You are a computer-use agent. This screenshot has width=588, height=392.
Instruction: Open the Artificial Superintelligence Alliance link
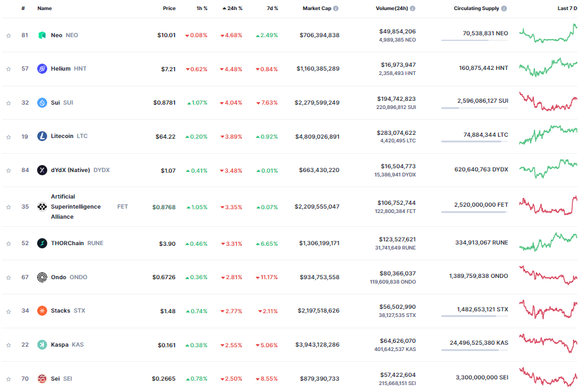click(x=76, y=207)
